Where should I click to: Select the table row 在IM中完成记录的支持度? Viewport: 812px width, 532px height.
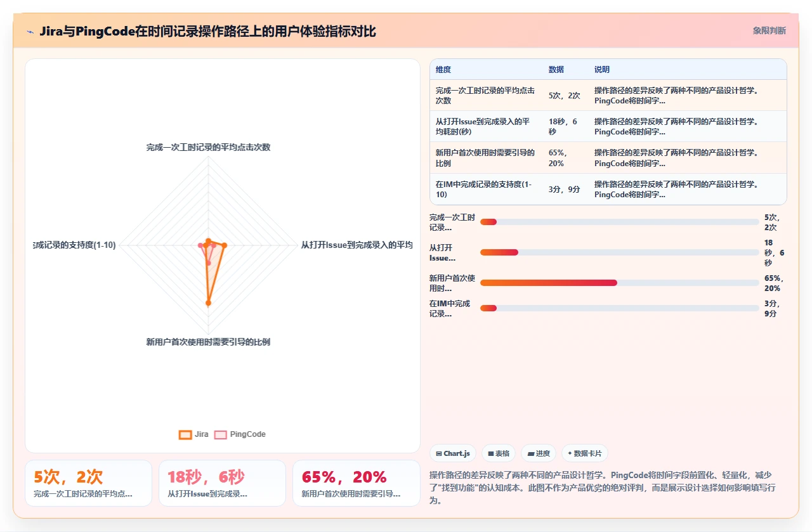point(608,189)
